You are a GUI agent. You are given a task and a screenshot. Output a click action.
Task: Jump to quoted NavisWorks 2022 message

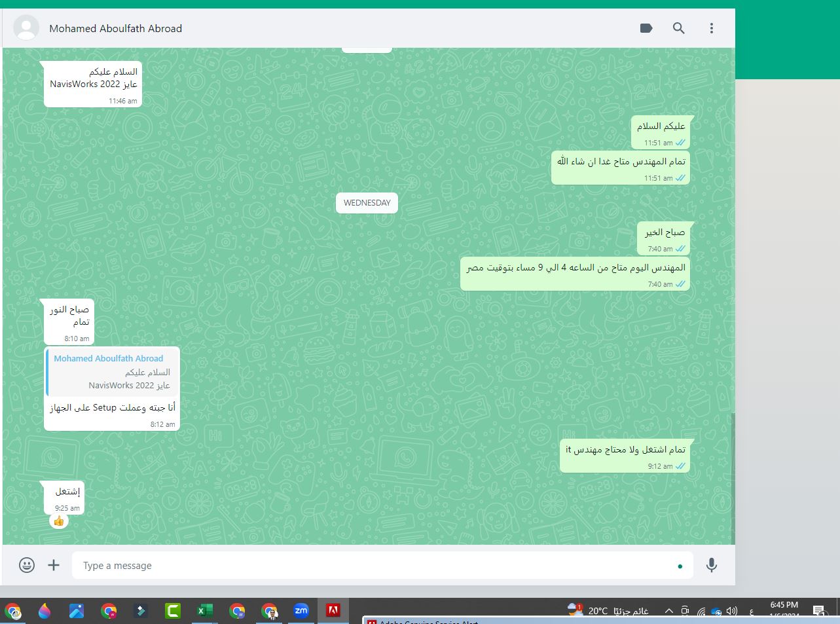coord(112,373)
